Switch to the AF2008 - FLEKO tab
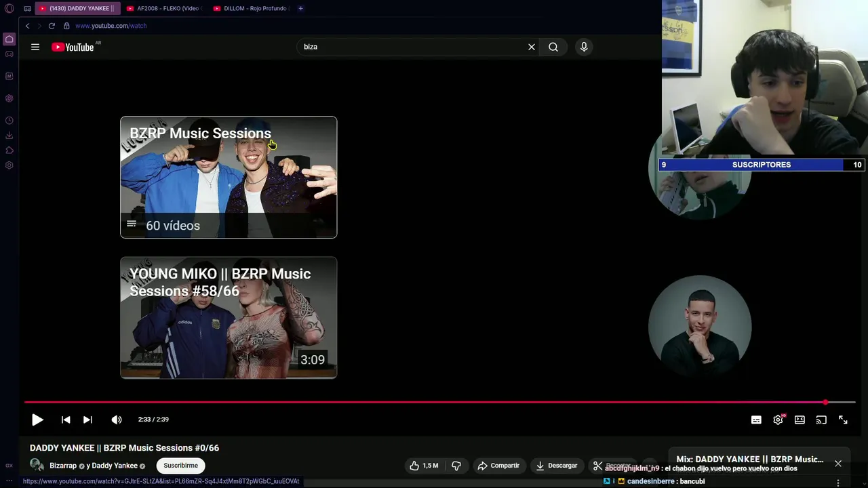The height and width of the screenshot is (488, 868). click(163, 8)
